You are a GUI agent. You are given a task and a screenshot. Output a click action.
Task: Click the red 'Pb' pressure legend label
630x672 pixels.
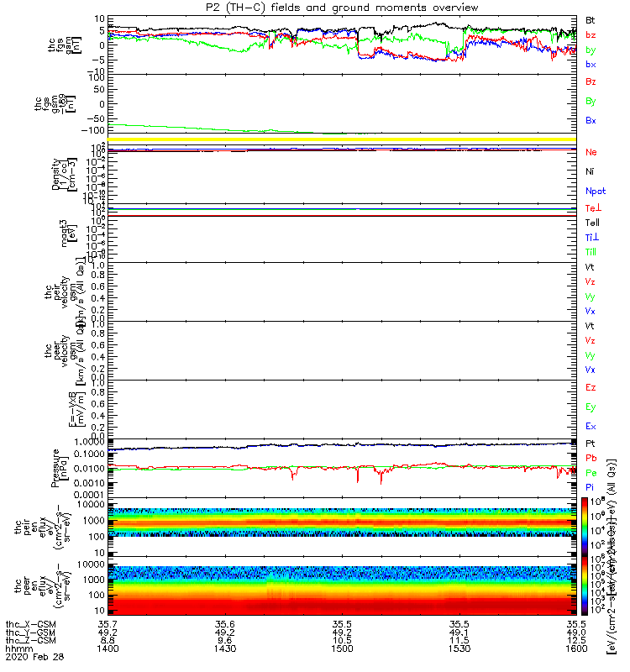pos(591,458)
